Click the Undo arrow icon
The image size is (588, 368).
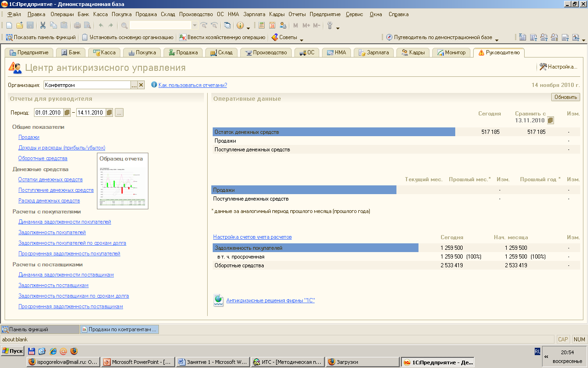pos(101,25)
